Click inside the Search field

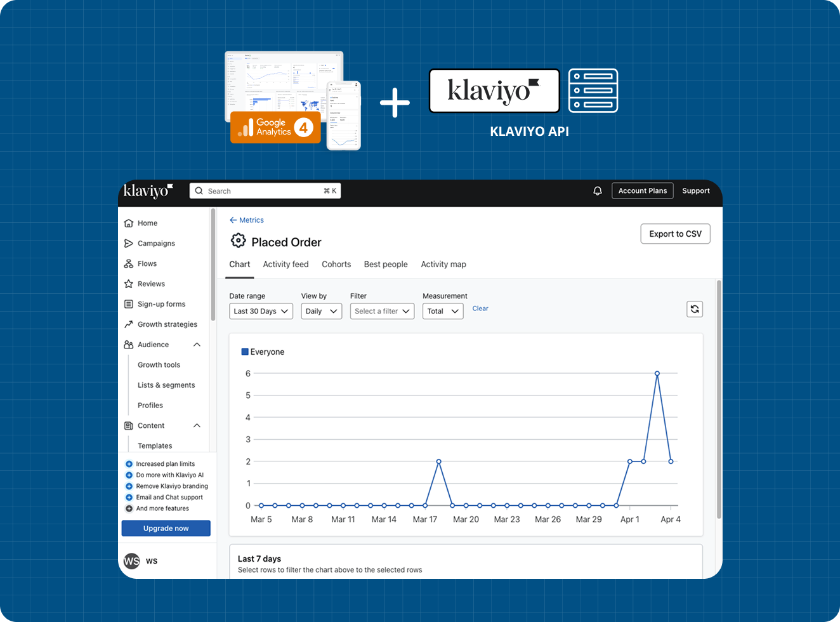click(x=265, y=190)
